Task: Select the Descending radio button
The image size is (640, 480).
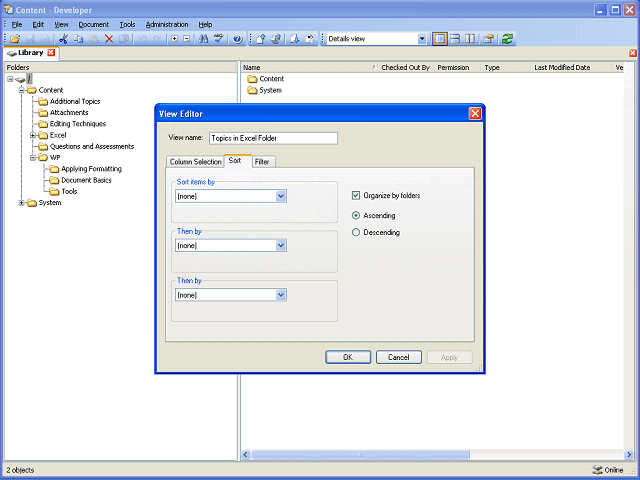Action: click(x=356, y=232)
